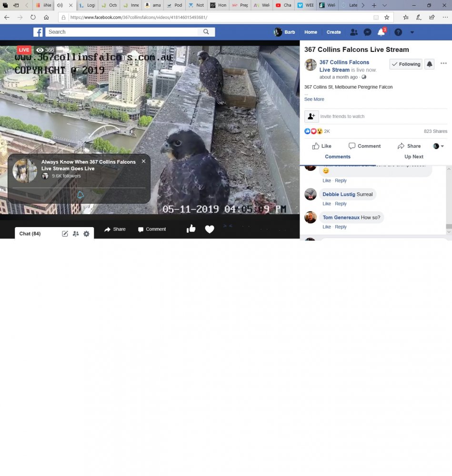Start a new message in Chat bar

pyautogui.click(x=65, y=234)
